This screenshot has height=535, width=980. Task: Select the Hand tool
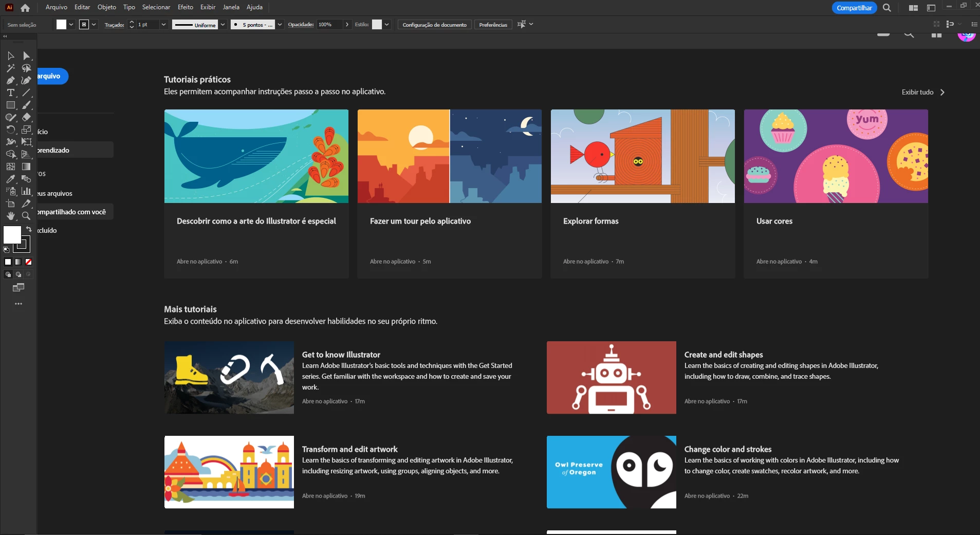10,216
